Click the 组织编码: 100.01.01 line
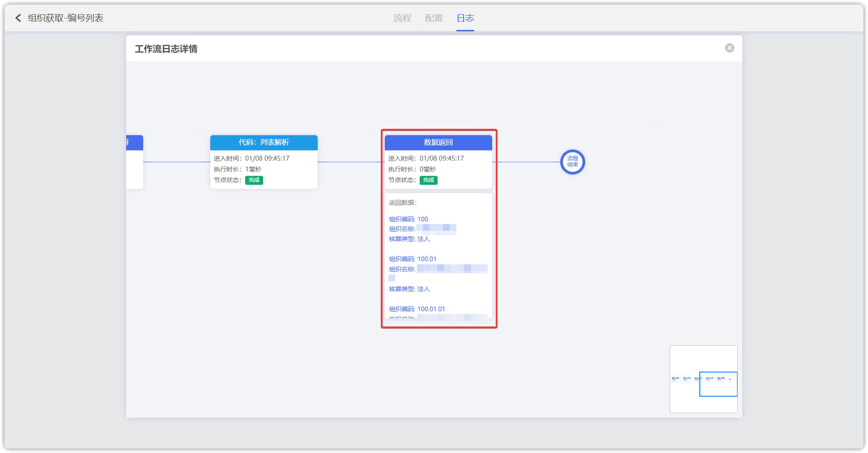The image size is (868, 453). [x=417, y=309]
